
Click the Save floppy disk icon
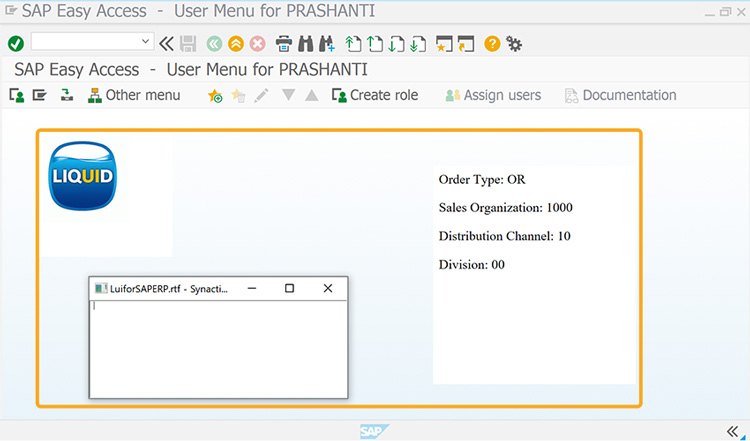tap(188, 44)
